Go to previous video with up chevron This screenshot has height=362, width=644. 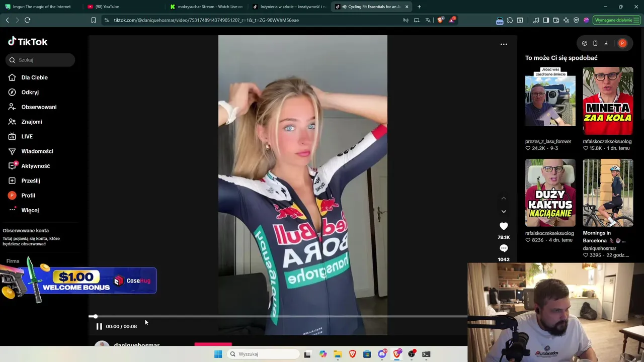coord(504,198)
